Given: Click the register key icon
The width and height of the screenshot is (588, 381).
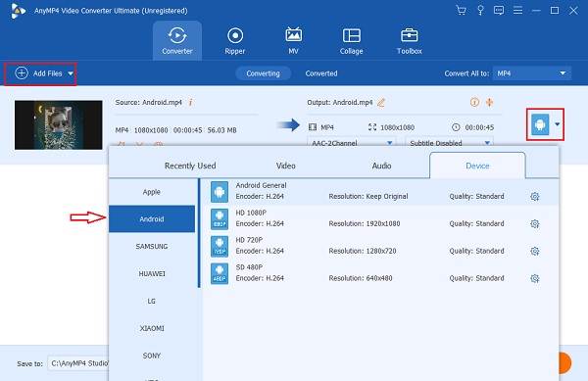Looking at the screenshot, I should 480,10.
